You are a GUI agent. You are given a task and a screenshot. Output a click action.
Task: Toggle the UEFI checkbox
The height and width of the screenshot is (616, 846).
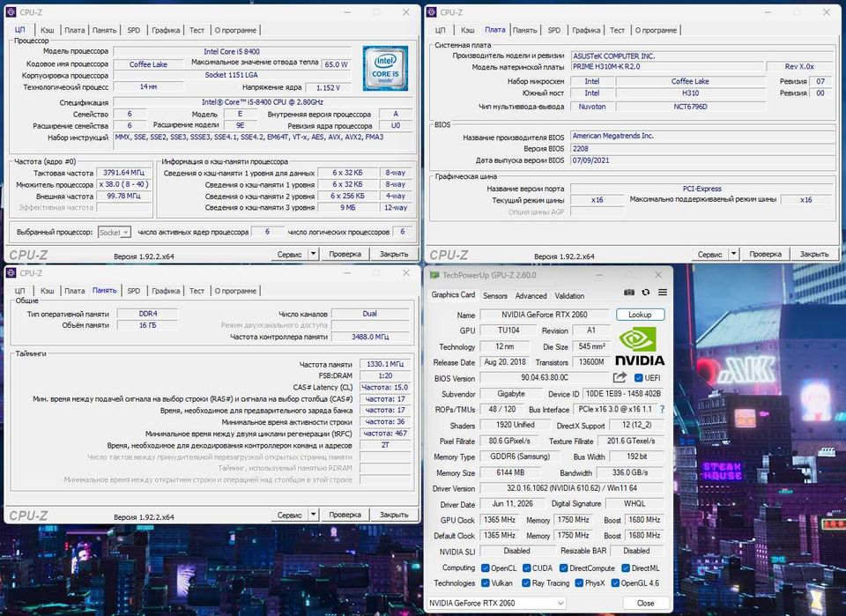click(x=638, y=378)
